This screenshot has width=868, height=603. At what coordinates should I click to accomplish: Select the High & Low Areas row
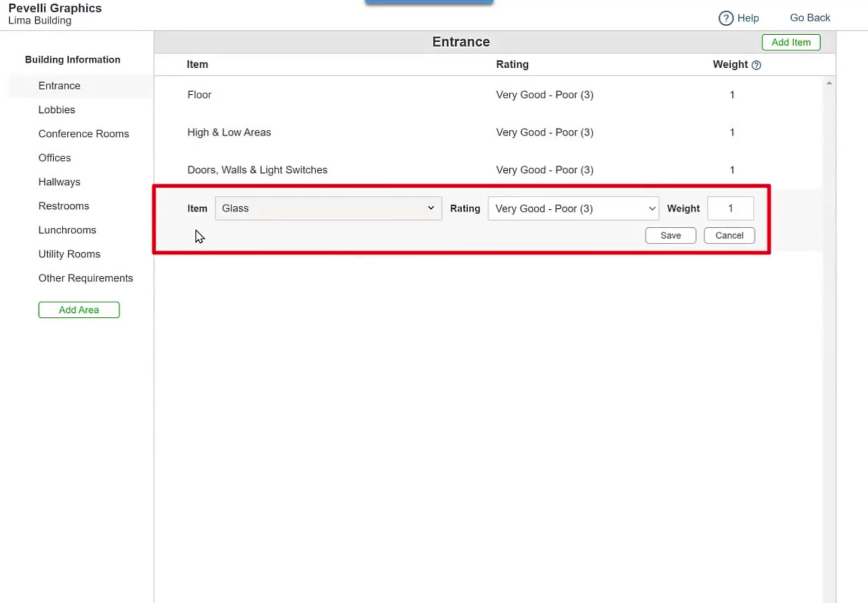tap(488, 132)
